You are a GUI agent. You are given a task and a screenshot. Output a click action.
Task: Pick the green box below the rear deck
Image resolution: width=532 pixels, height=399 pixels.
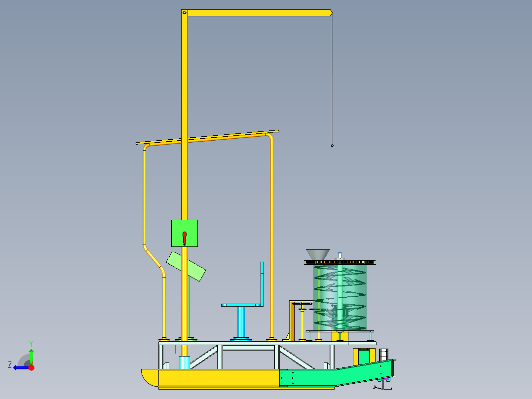364,357
